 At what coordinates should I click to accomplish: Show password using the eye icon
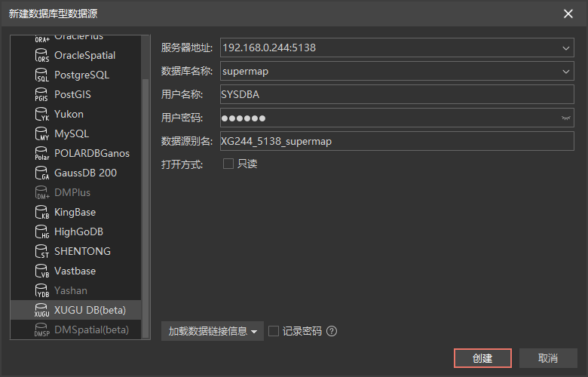tap(566, 118)
